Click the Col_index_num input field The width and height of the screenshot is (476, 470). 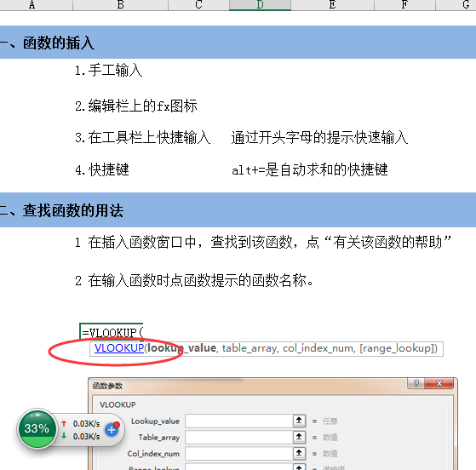[239, 454]
